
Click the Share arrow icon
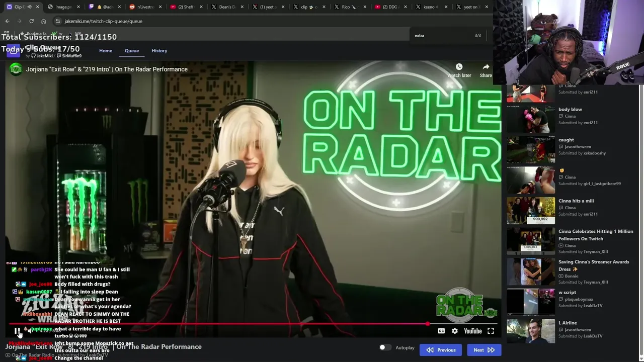[486, 67]
